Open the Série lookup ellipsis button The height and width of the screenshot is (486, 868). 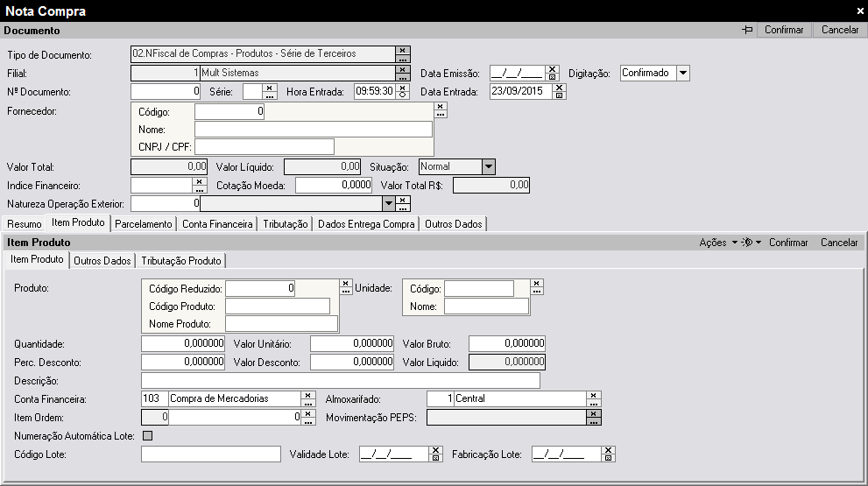coord(270,95)
